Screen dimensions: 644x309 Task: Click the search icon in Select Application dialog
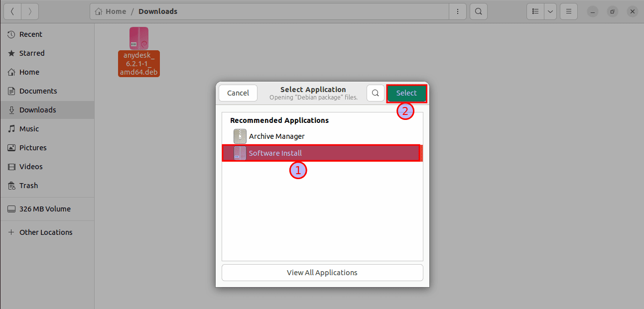(x=376, y=93)
